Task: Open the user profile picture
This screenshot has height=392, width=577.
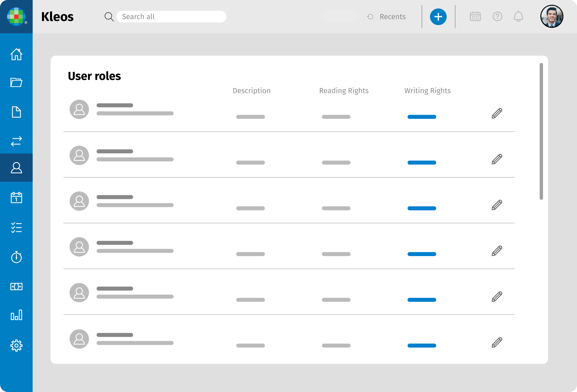Action: (x=552, y=17)
